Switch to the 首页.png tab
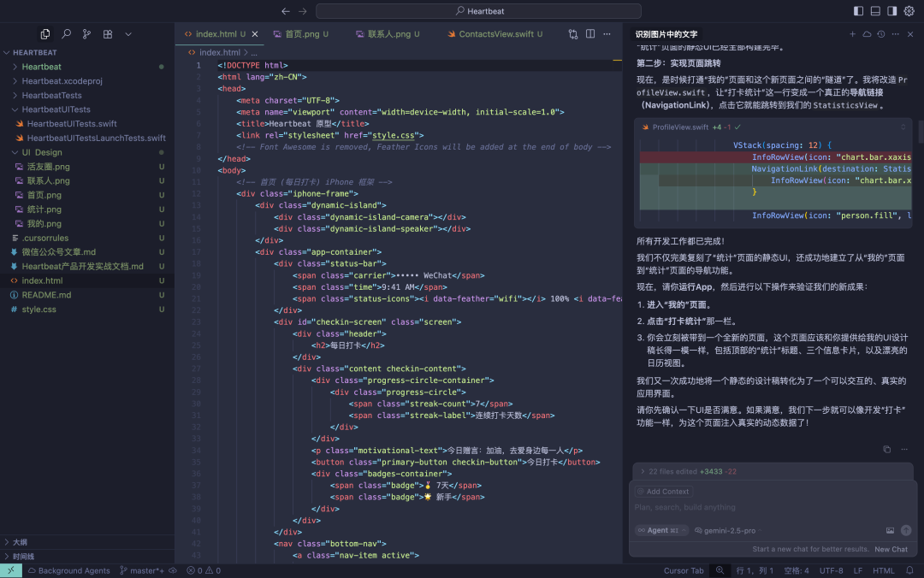 (x=301, y=34)
